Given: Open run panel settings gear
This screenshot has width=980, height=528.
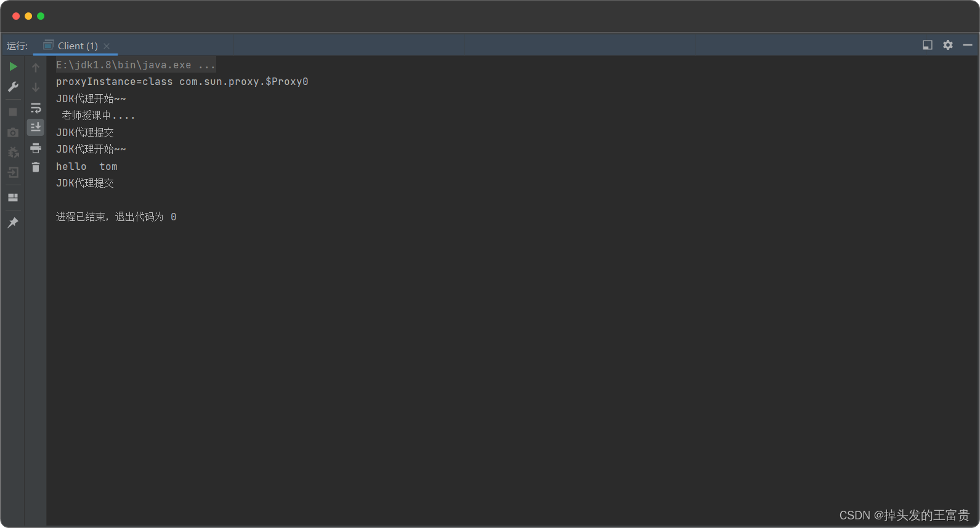Looking at the screenshot, I should pos(948,45).
